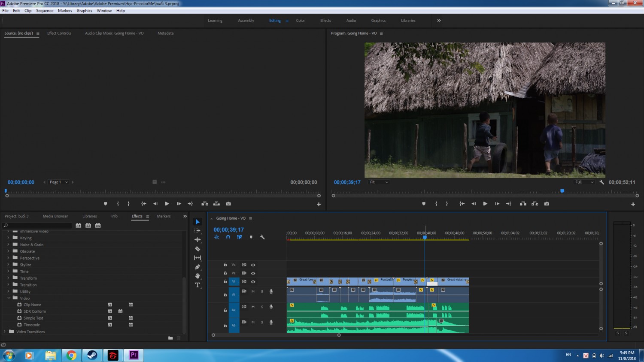Open Program monitor settings wrench
Screen dimensions: 644x362
(x=601, y=182)
